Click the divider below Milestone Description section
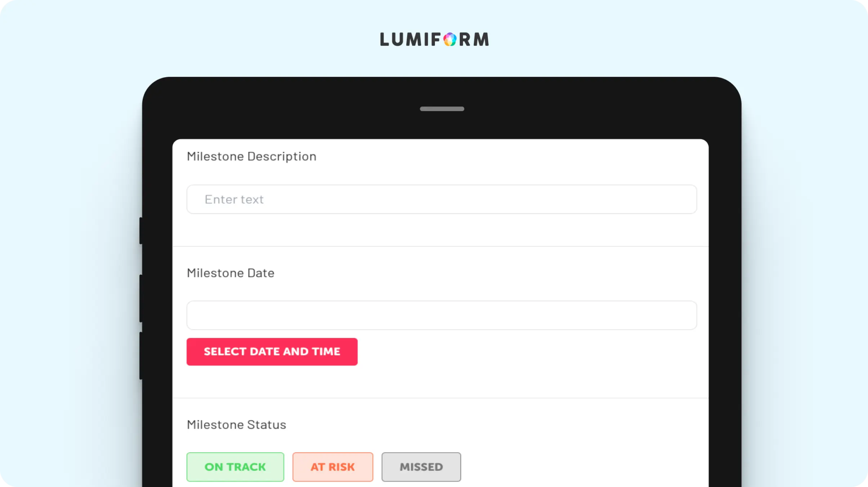 [x=440, y=246]
